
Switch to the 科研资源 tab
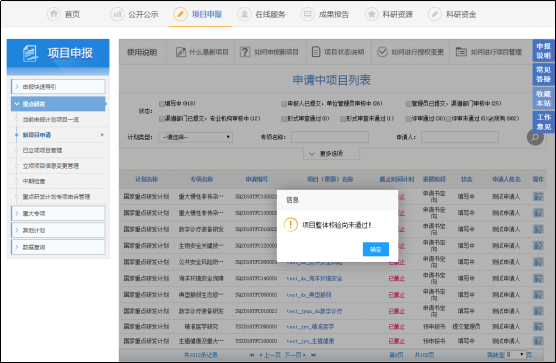[x=389, y=14]
